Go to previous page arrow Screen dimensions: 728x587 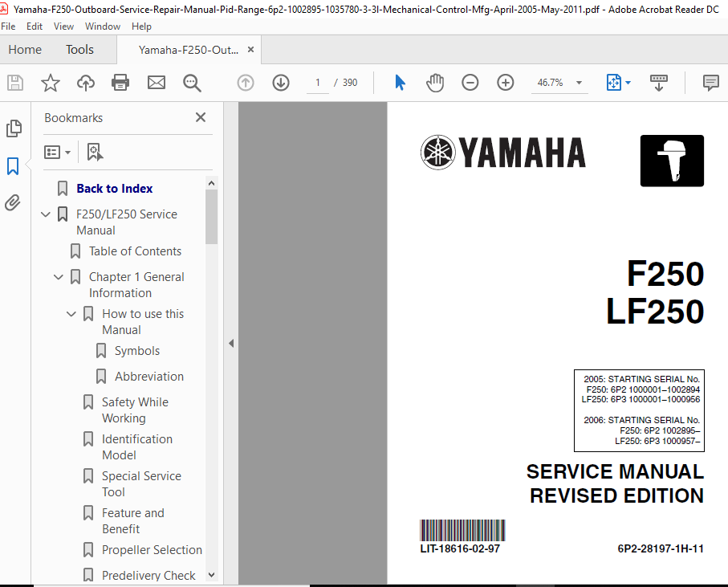click(x=246, y=84)
